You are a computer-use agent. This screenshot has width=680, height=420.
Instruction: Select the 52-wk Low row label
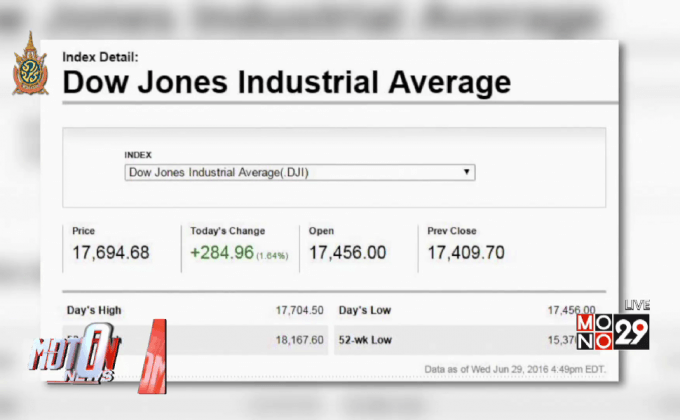(365, 340)
